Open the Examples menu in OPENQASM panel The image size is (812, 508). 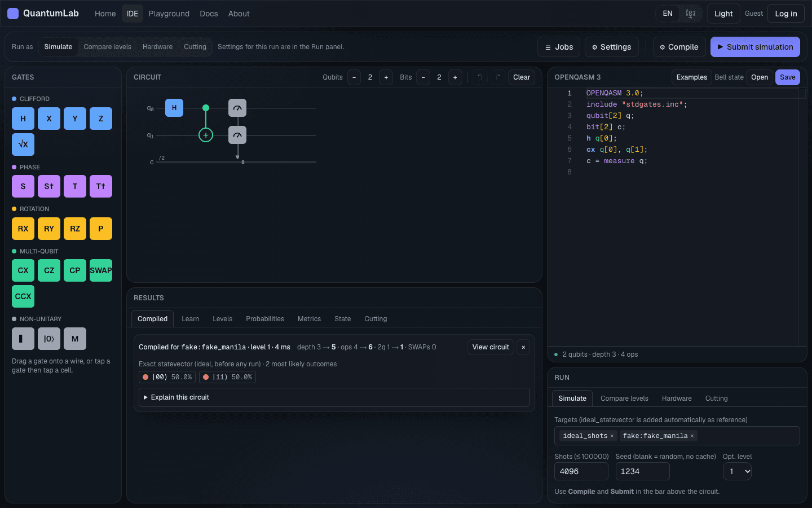tap(691, 77)
